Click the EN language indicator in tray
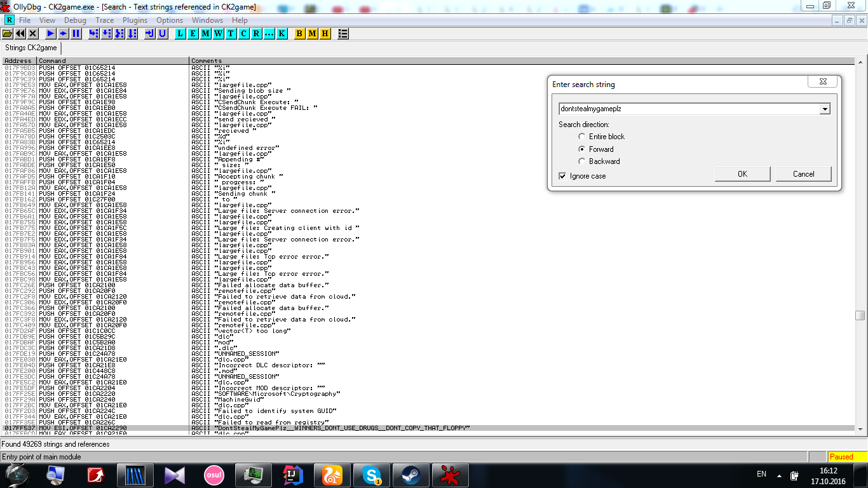868x488 pixels. click(x=762, y=475)
